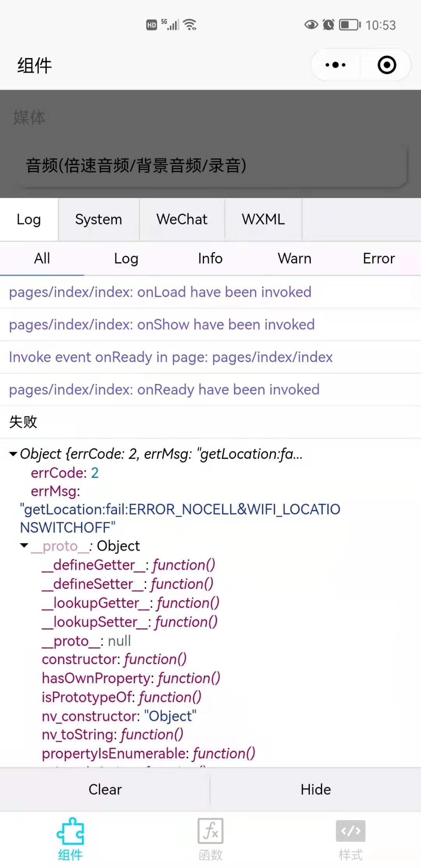421x868 pixels.
Task: Select the constructor function row
Action: (114, 659)
